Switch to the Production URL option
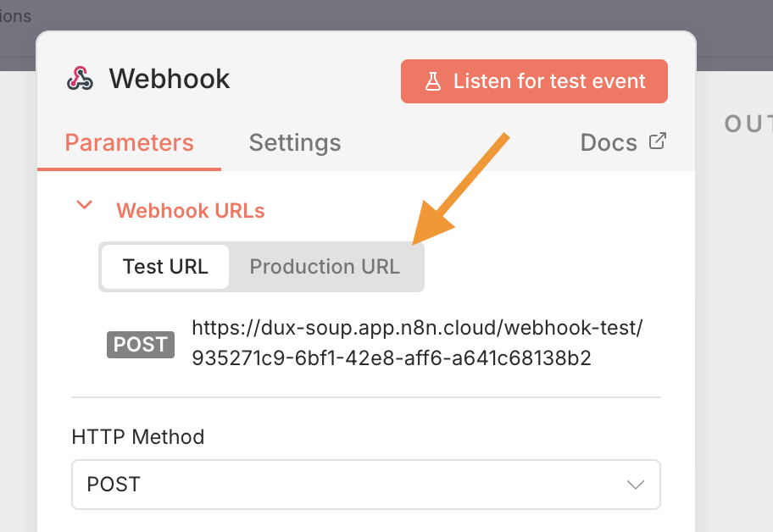The image size is (773, 532). 325,267
